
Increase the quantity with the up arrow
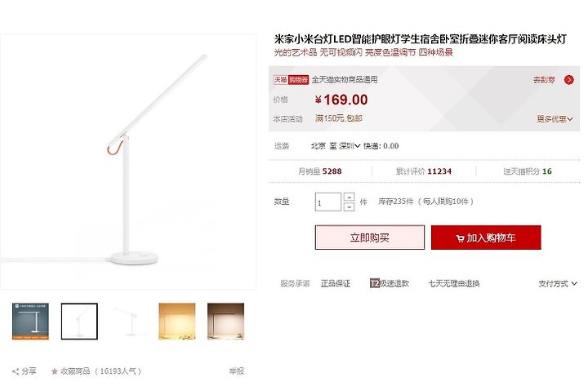click(x=349, y=197)
